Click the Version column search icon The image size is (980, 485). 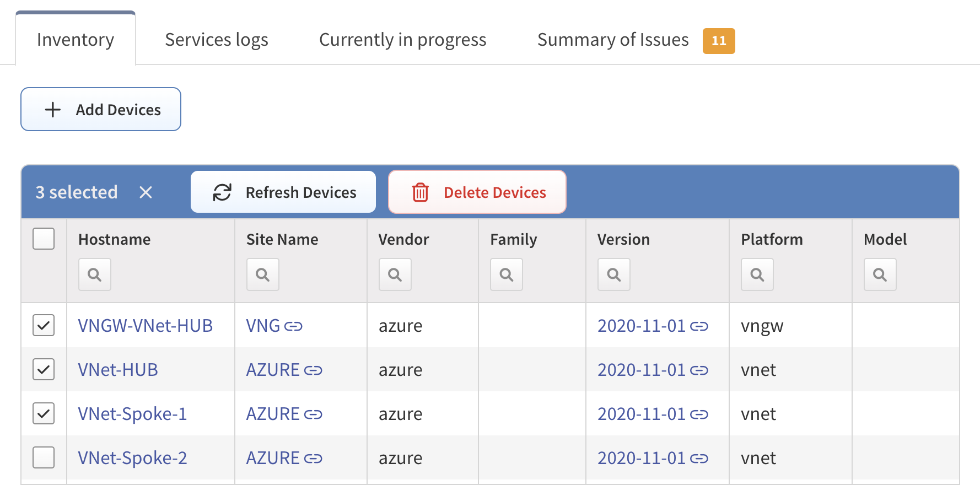point(614,274)
